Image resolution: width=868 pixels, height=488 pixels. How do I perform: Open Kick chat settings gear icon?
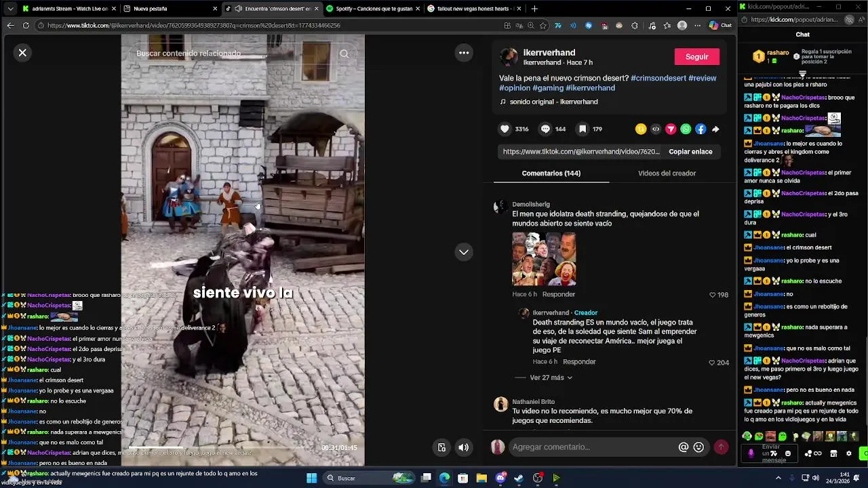[848, 453]
